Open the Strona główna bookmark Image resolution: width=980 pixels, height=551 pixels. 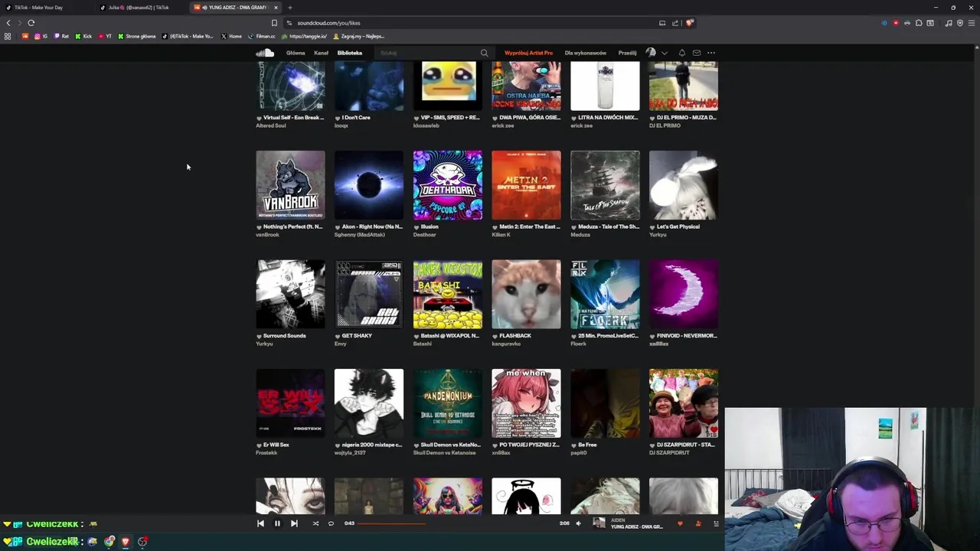click(136, 36)
